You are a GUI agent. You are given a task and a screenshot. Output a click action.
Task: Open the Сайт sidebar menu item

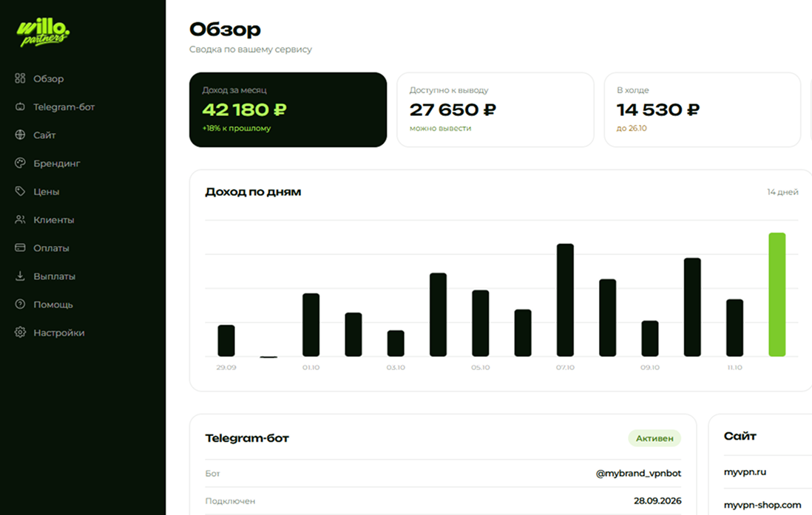pos(44,135)
